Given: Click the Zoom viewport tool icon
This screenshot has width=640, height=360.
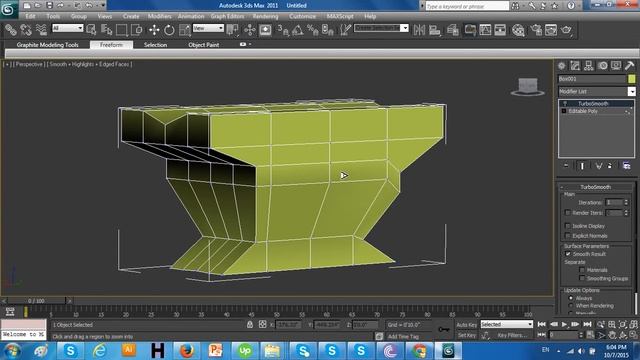Looking at the screenshot, I should 601,324.
